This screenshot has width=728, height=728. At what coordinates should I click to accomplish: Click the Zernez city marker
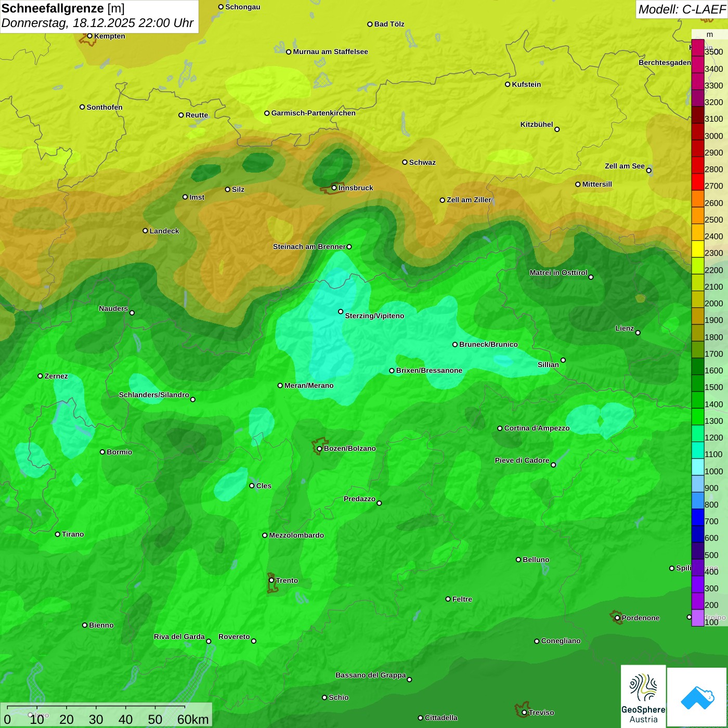[x=40, y=376]
